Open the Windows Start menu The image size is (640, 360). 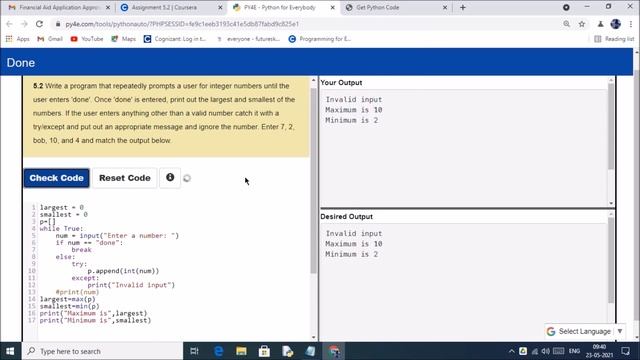10,351
